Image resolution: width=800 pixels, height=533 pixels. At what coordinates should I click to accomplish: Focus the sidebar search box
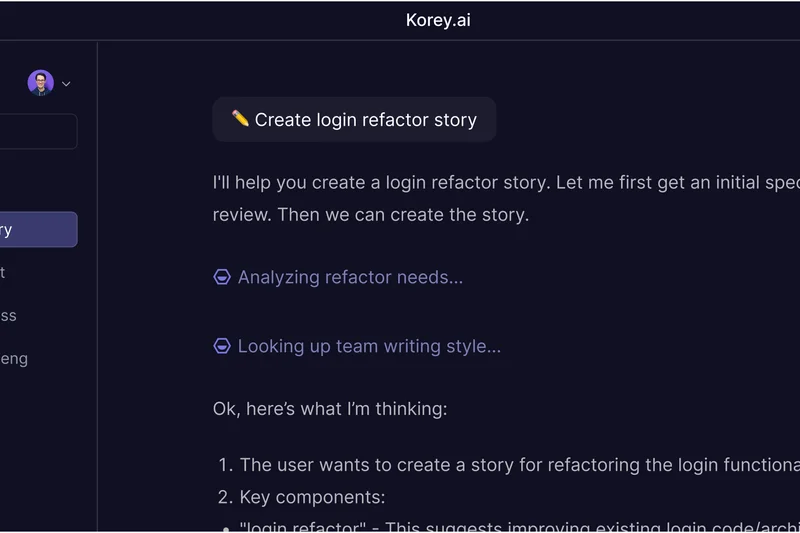(38, 131)
